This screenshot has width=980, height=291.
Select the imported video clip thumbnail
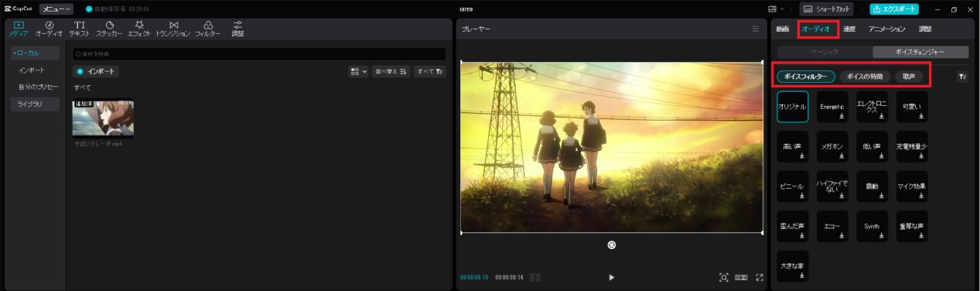point(103,118)
